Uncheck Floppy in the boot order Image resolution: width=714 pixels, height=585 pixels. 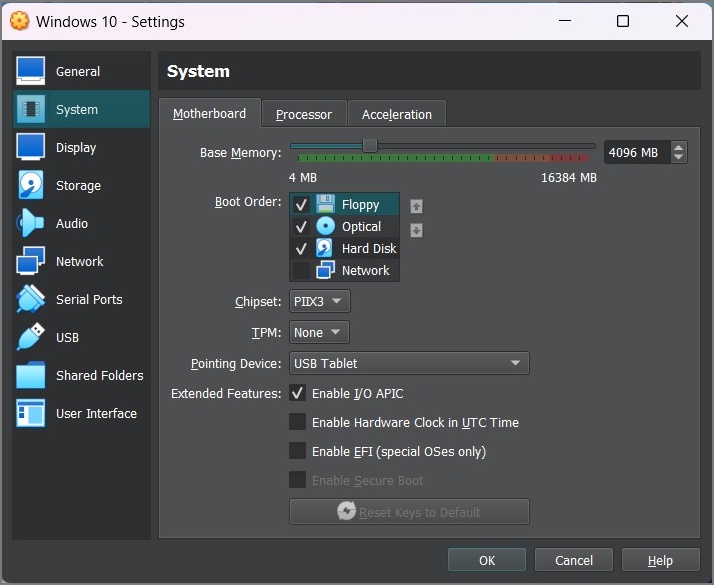click(x=301, y=204)
